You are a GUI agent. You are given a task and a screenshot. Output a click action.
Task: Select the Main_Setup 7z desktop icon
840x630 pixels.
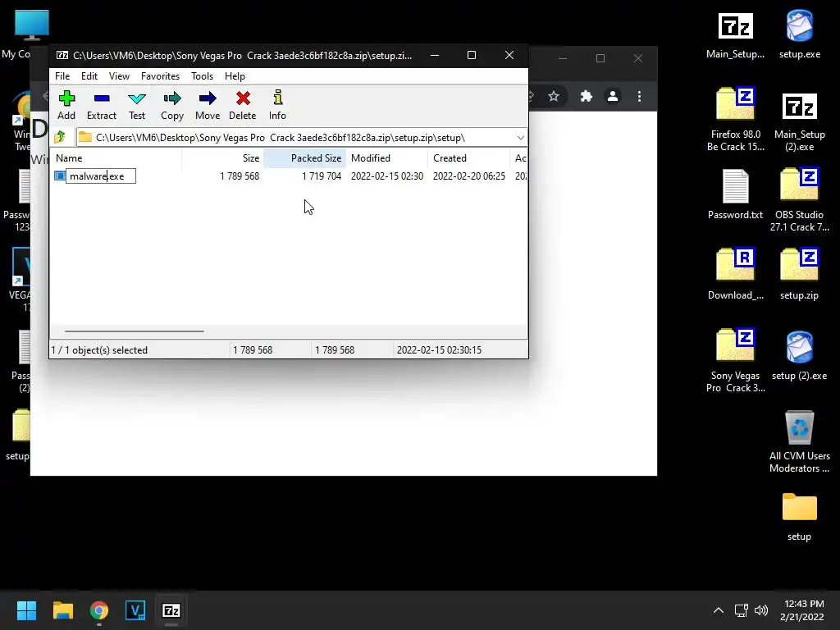[x=735, y=36]
